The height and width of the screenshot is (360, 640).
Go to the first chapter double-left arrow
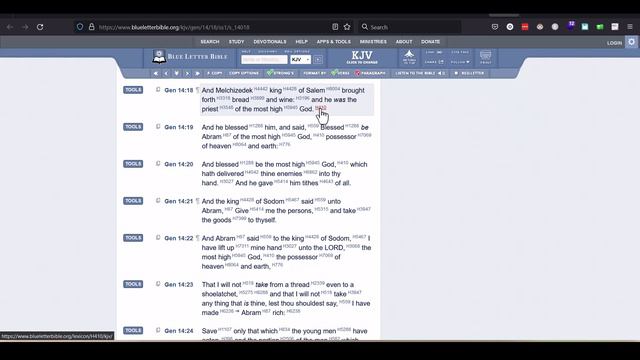click(156, 73)
